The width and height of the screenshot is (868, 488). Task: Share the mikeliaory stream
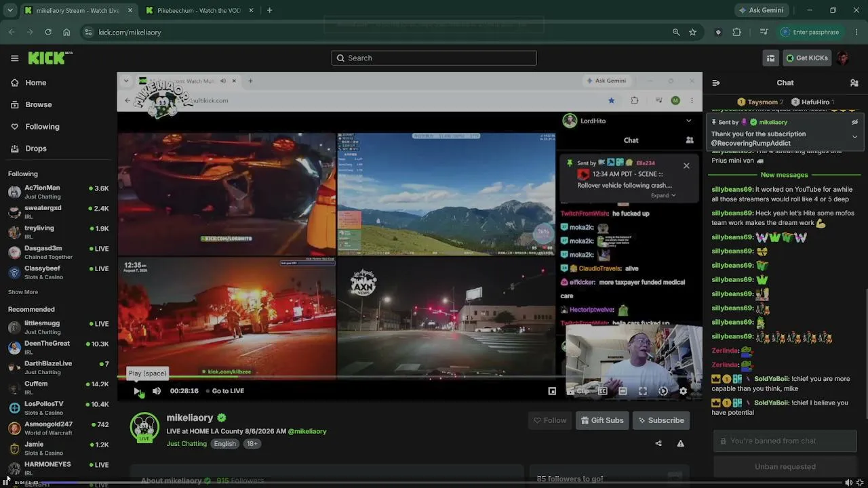[x=658, y=443]
